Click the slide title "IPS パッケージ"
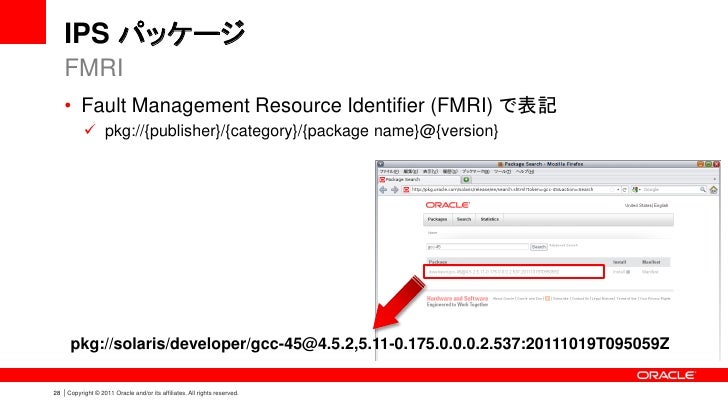This screenshot has height=410, width=728. click(x=155, y=33)
